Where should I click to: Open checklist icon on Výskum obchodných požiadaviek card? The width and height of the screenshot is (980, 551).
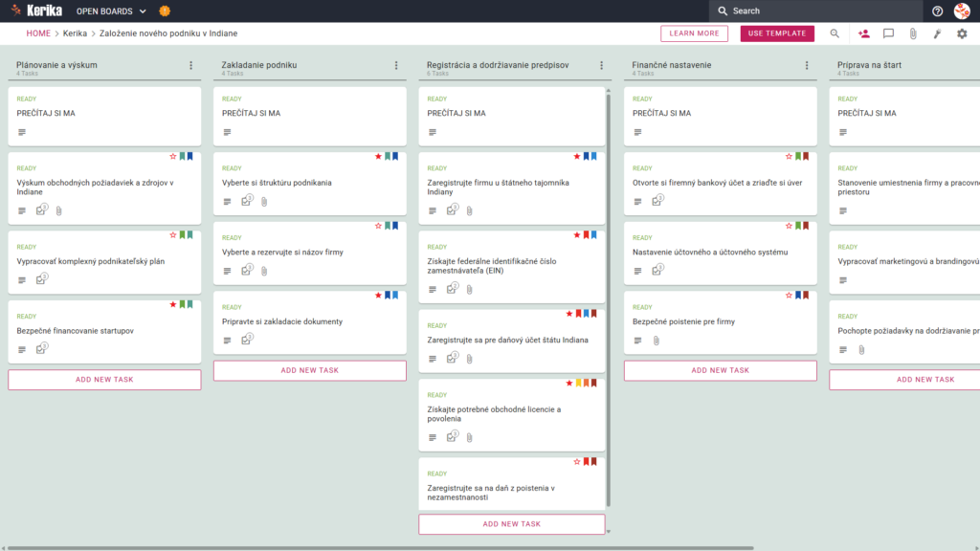[x=41, y=209]
